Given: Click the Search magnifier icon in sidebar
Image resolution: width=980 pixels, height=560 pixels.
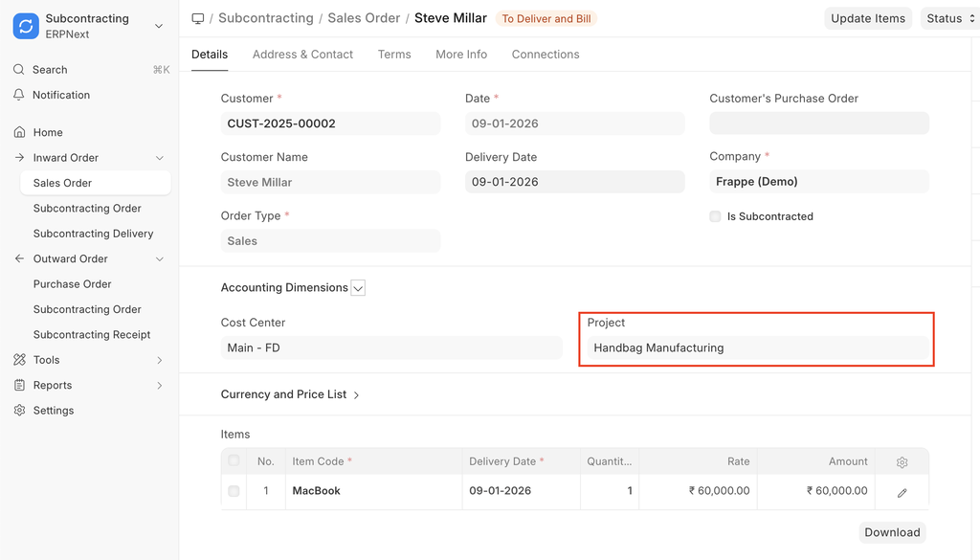Looking at the screenshot, I should (19, 70).
